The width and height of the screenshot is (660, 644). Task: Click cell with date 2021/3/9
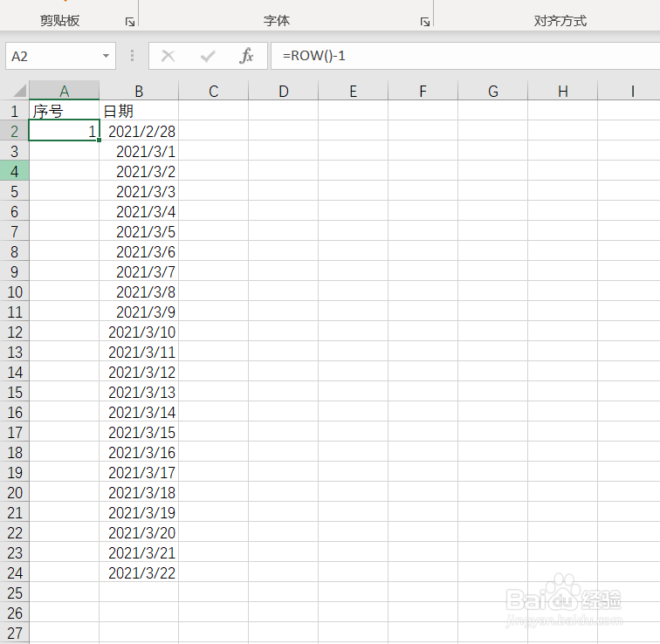click(139, 312)
